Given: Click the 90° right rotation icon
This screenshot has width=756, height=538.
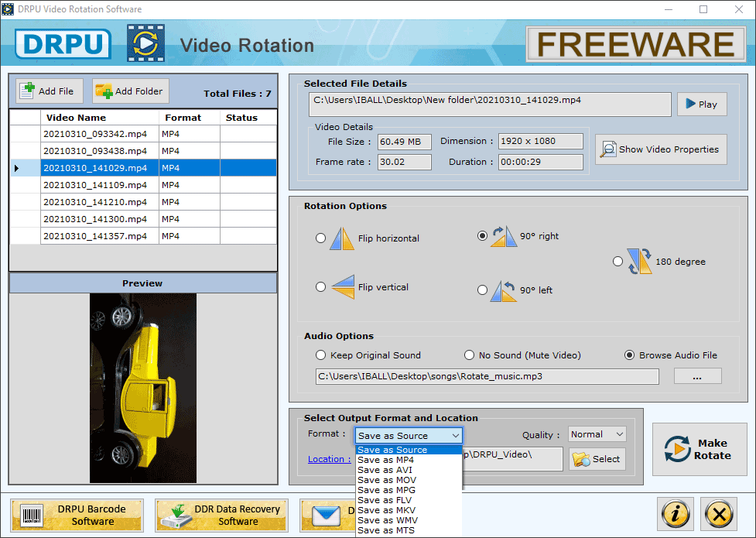Looking at the screenshot, I should coord(504,236).
